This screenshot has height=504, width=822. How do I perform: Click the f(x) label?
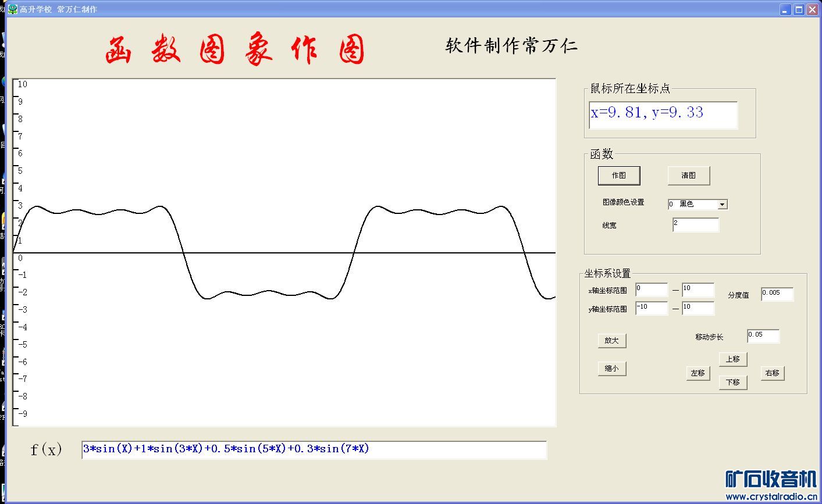coord(46,449)
